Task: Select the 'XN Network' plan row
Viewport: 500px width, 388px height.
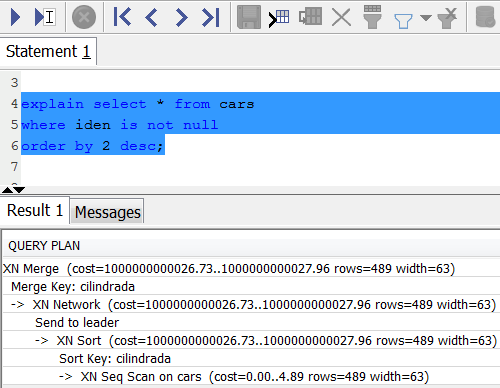Action: click(251, 304)
